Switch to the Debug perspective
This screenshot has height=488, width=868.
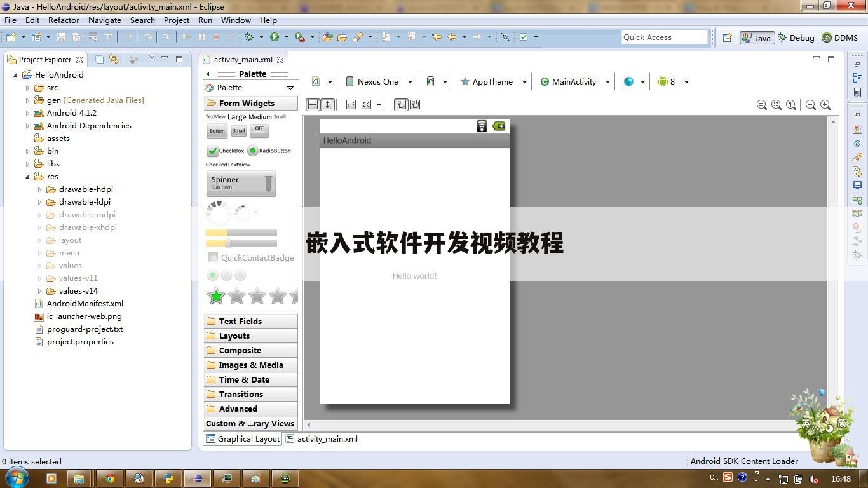796,37
